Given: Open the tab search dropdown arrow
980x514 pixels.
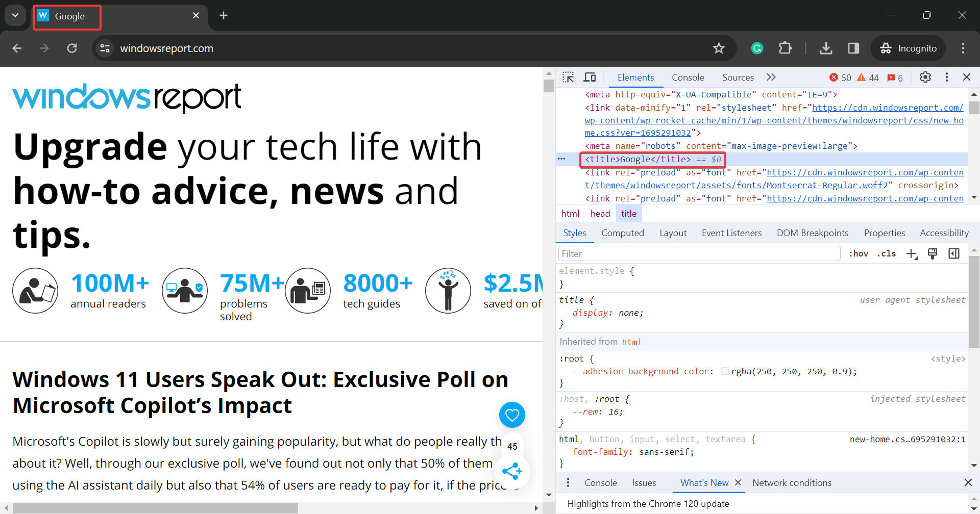Looking at the screenshot, I should click(15, 15).
